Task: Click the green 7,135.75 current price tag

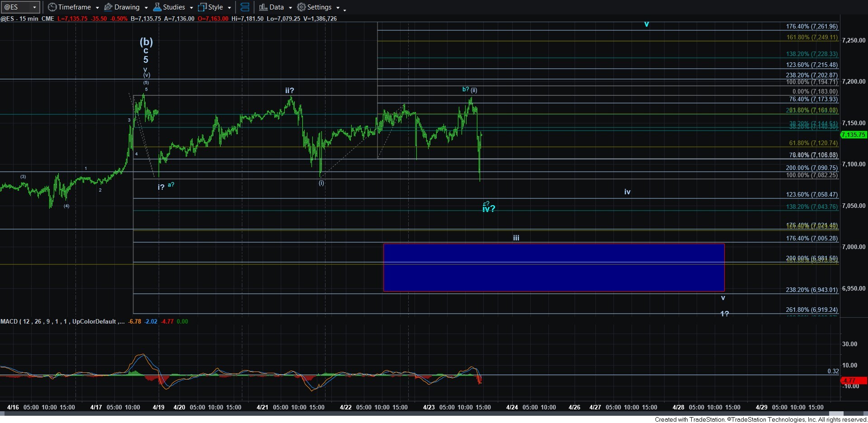Action: pyautogui.click(x=853, y=135)
